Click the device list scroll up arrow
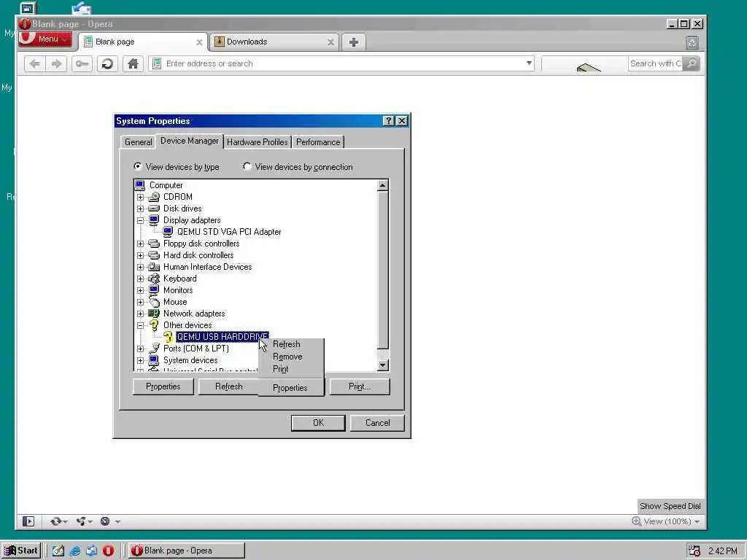Image resolution: width=747 pixels, height=560 pixels. 382,185
